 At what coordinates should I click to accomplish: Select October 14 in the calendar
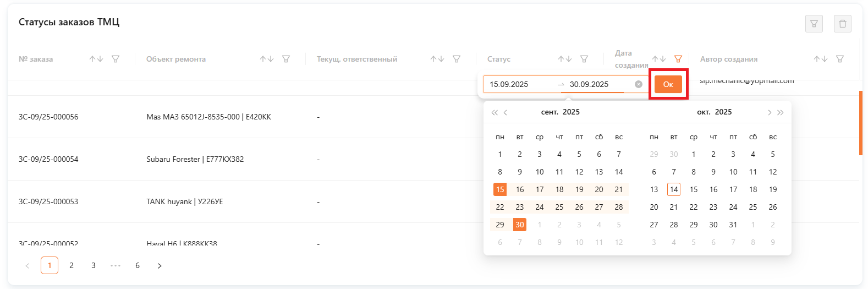[674, 189]
